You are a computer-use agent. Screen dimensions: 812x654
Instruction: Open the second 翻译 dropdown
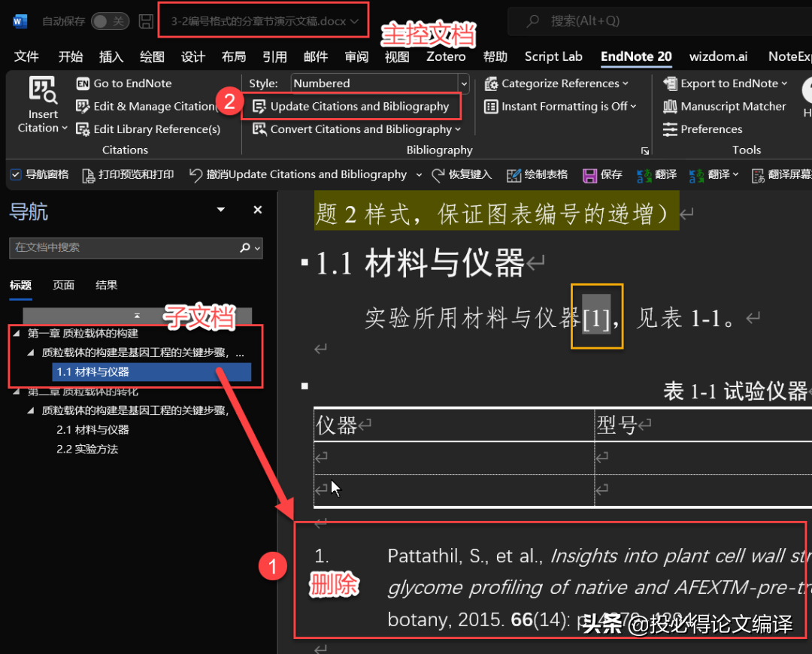(735, 174)
